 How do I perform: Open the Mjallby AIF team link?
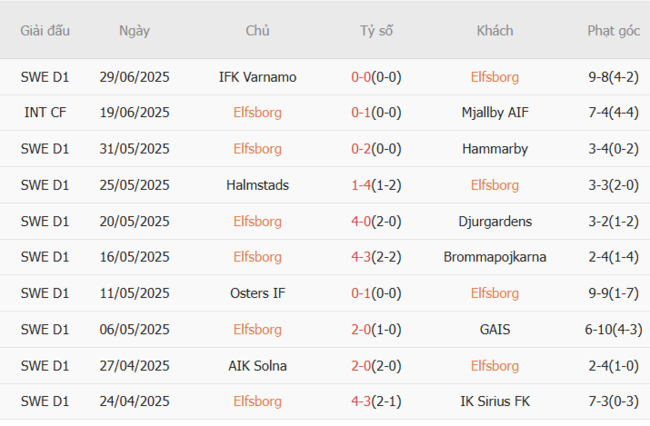(x=495, y=113)
